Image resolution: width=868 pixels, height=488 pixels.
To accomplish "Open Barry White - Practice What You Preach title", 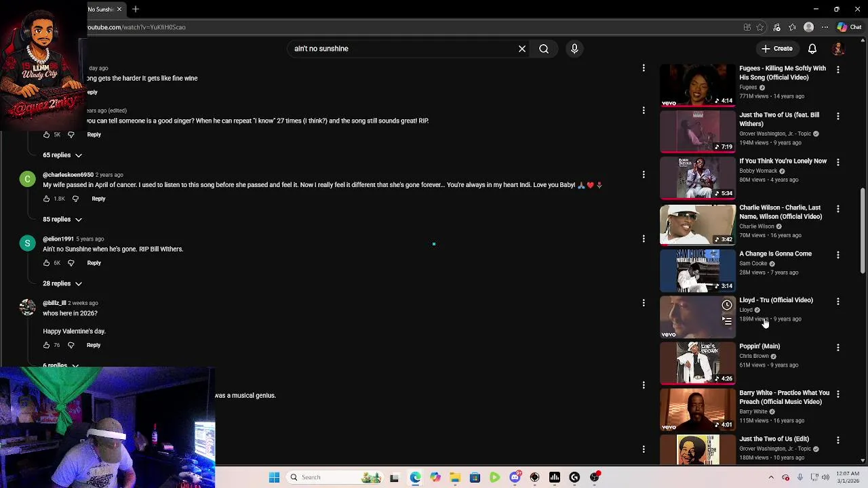I will pos(784,397).
